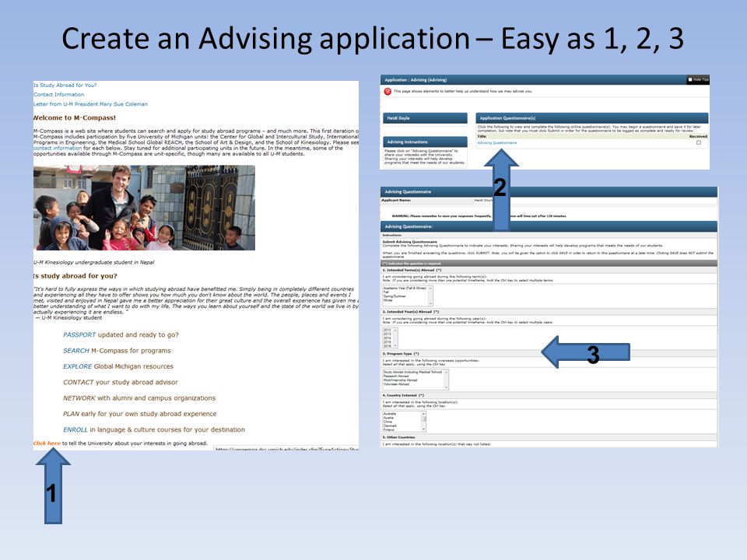Open the Advising Questionnaire link
The height and width of the screenshot is (560, 747).
tap(497, 143)
